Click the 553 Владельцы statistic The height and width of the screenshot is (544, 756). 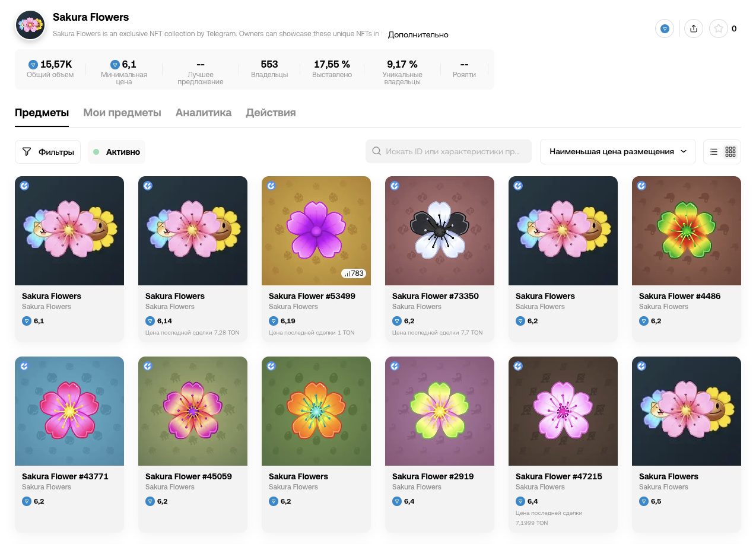point(269,69)
